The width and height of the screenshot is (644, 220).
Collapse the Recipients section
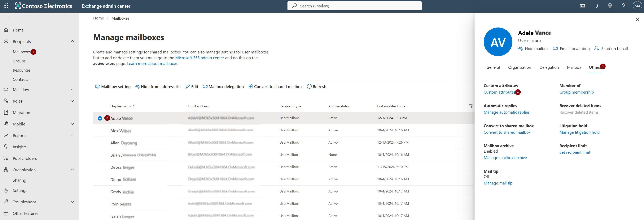(x=72, y=41)
